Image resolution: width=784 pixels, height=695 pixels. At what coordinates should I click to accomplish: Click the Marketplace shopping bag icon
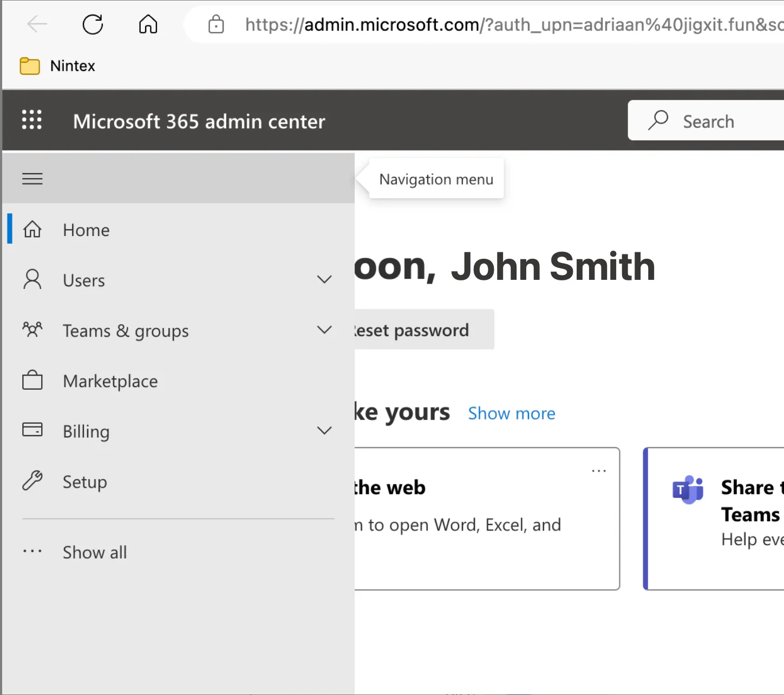point(32,380)
